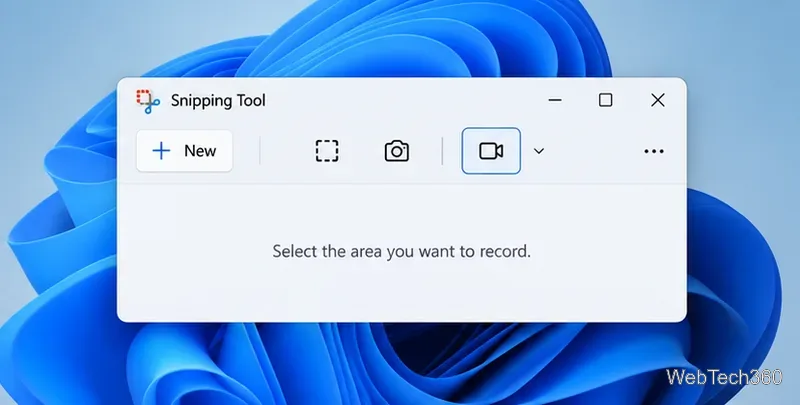Click the New button
The image size is (800, 405).
pyautogui.click(x=184, y=151)
